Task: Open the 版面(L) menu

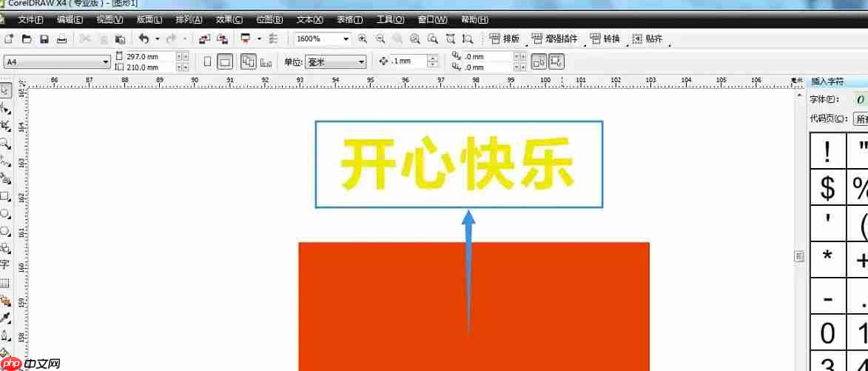Action: pos(149,20)
